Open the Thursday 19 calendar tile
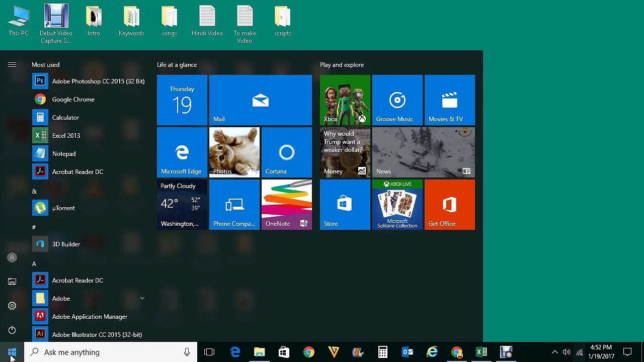The image size is (644, 362). click(182, 100)
